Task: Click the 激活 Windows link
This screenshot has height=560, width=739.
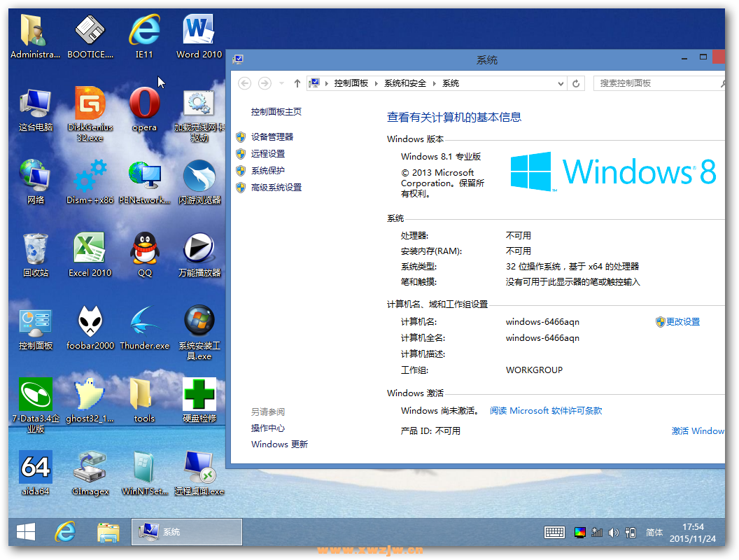Action: (698, 430)
